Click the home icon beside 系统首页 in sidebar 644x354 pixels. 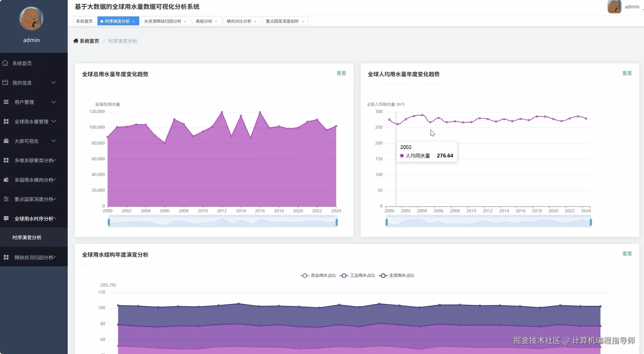pyautogui.click(x=5, y=63)
